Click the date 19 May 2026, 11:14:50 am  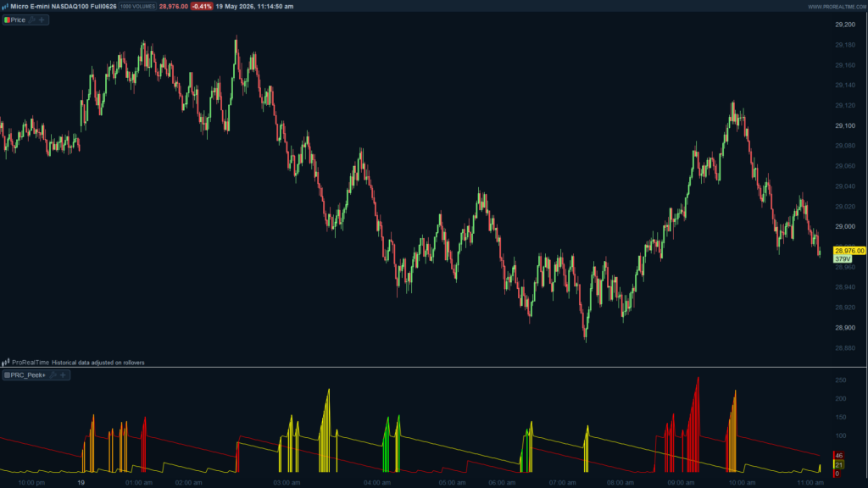click(x=254, y=7)
